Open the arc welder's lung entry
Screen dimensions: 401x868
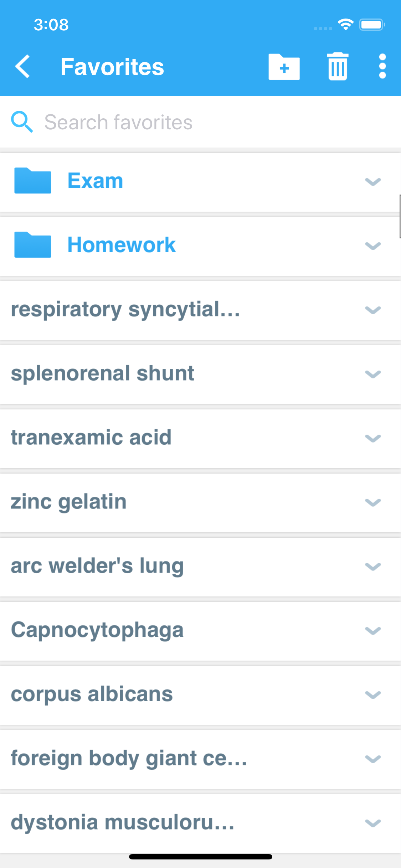coord(97,566)
